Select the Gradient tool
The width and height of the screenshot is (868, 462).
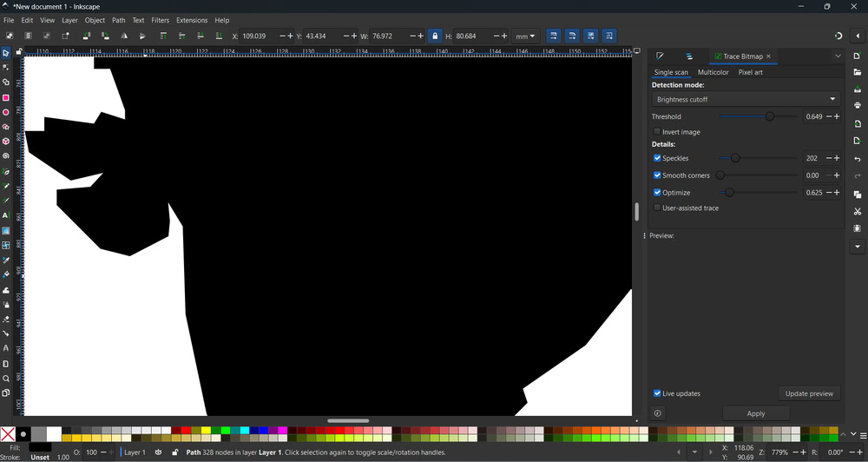(5, 230)
